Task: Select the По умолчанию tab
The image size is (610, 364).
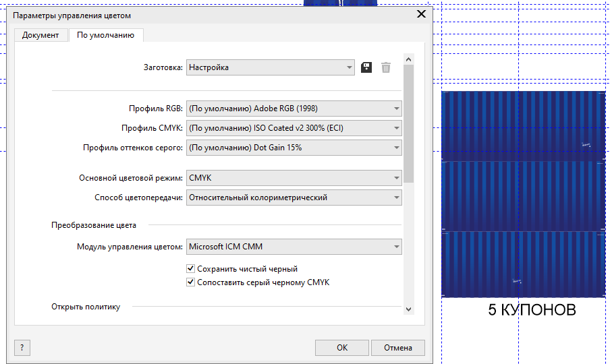Action: [106, 35]
